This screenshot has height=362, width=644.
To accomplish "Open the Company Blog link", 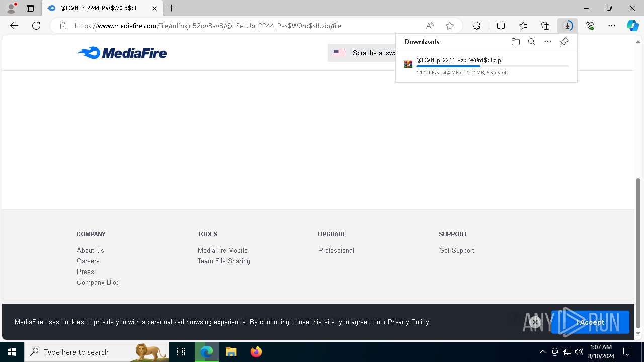I will [x=98, y=282].
